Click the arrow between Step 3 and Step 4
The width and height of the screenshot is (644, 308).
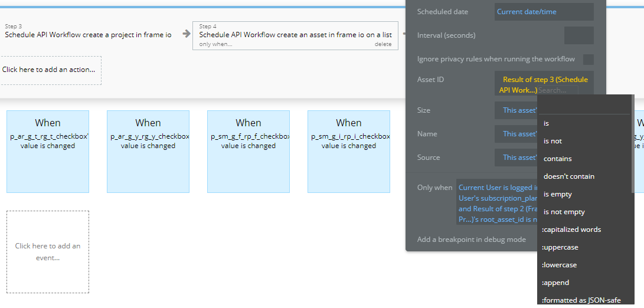coord(186,34)
